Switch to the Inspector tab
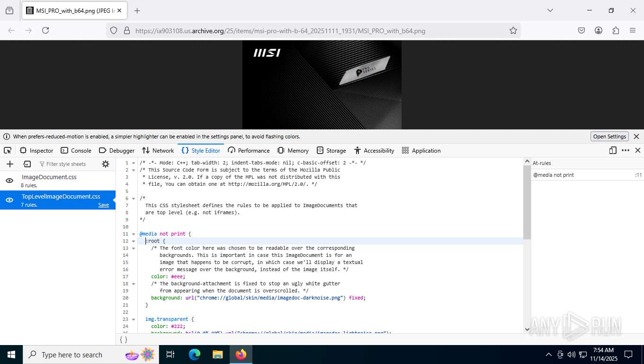The image size is (644, 364). point(36,150)
